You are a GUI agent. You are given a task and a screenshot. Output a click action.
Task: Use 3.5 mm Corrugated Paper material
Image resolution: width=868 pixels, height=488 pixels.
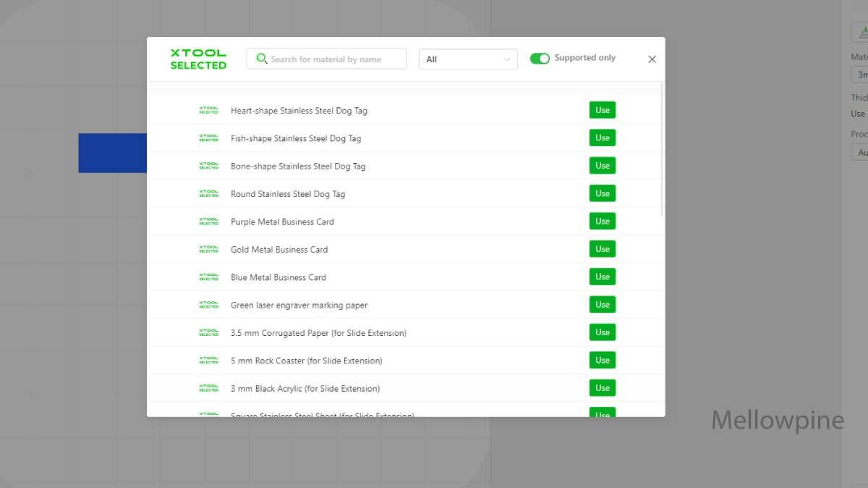coord(602,332)
